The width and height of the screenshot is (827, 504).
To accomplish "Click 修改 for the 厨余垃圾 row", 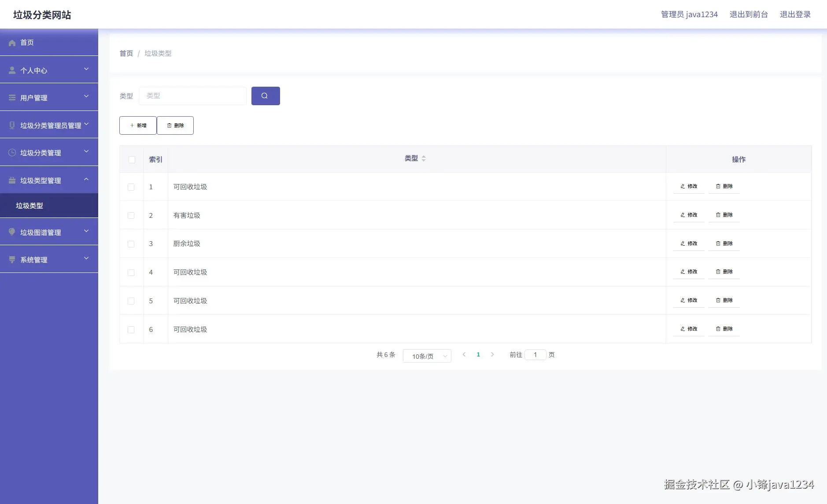I will click(689, 243).
